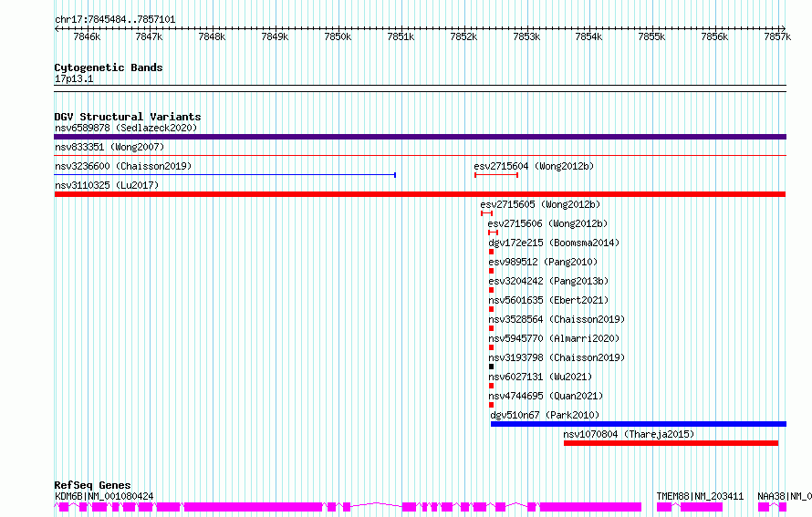
Task: Open nsv5945770 (Almarri2020) variant label
Action: [554, 338]
